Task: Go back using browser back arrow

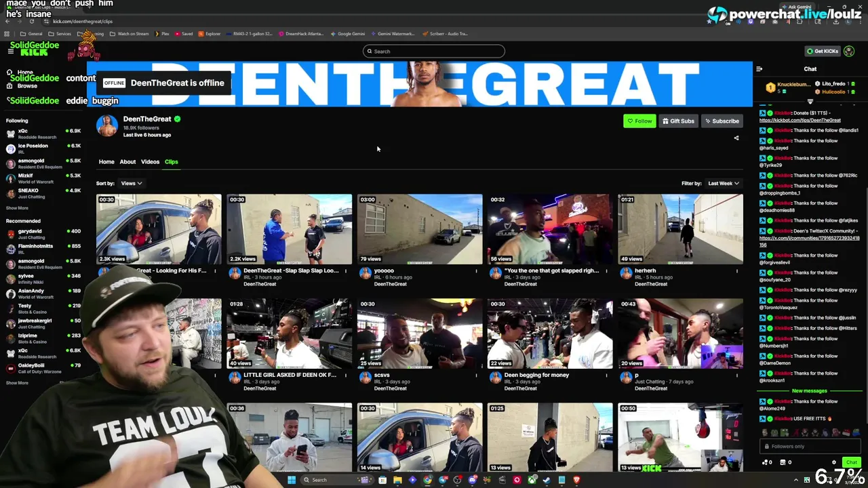Action: [7, 21]
